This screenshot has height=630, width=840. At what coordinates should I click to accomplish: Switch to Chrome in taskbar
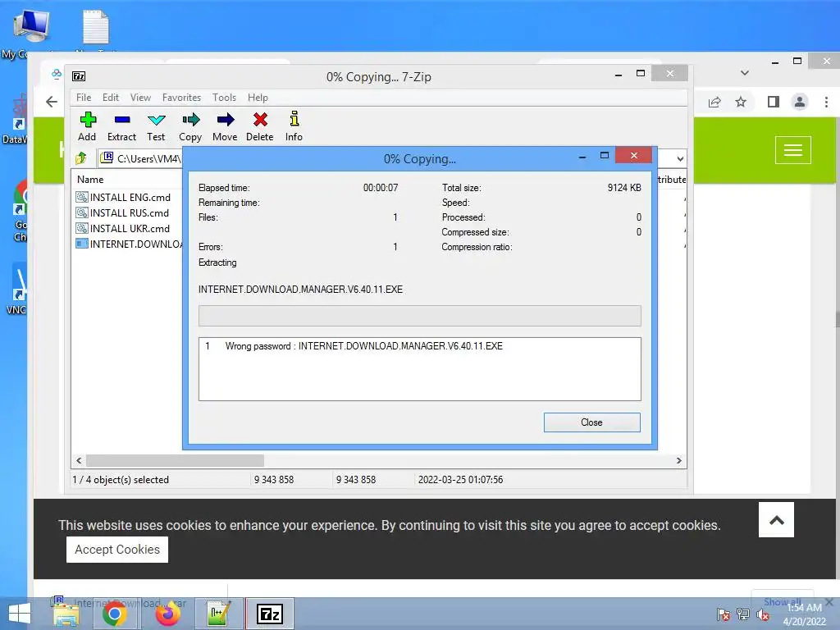(x=115, y=614)
